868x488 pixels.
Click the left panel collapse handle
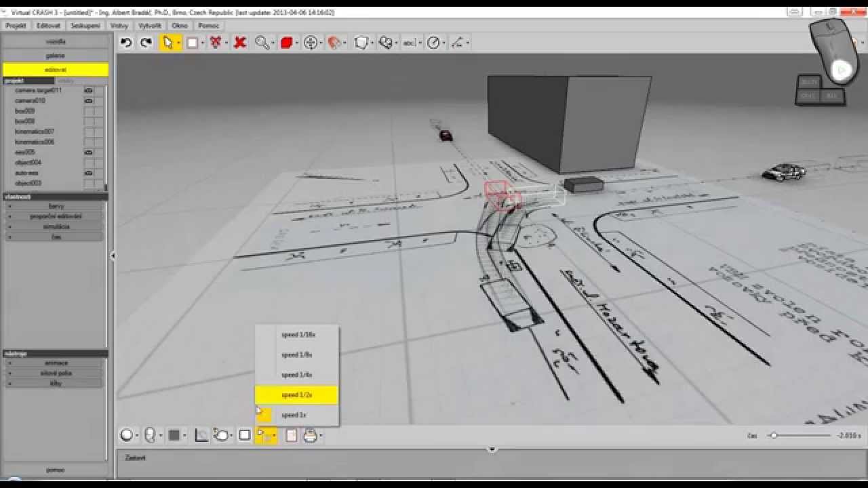tap(113, 256)
